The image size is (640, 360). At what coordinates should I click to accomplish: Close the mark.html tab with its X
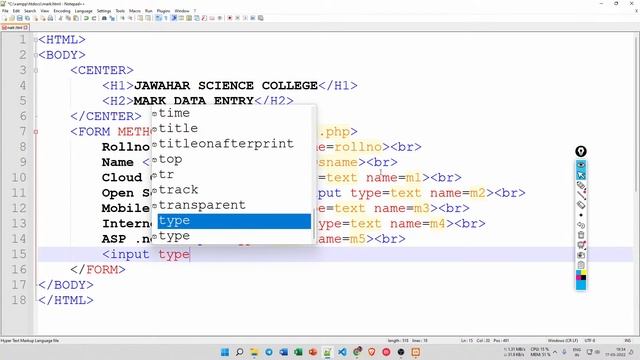pos(26,27)
